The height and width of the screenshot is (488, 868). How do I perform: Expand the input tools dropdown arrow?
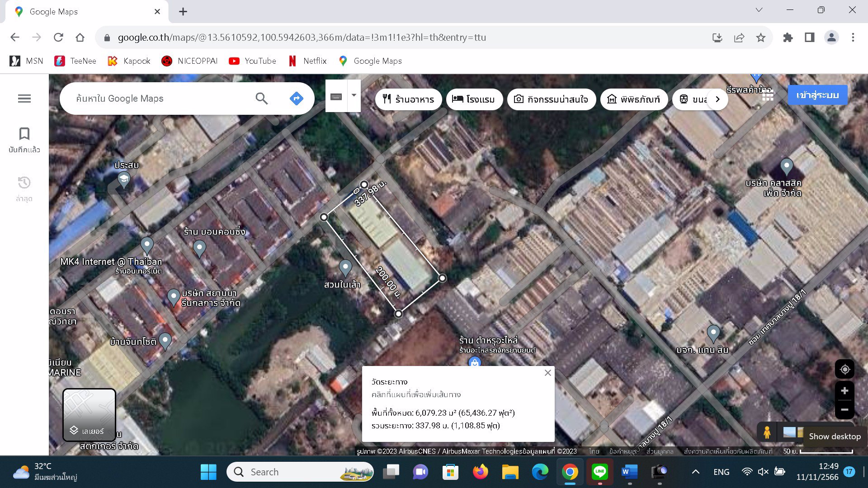coord(354,95)
